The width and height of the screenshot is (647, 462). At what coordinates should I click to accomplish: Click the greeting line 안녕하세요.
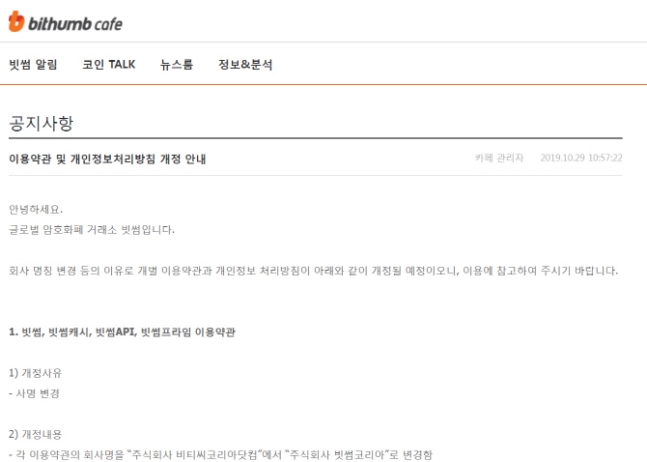[x=36, y=210]
